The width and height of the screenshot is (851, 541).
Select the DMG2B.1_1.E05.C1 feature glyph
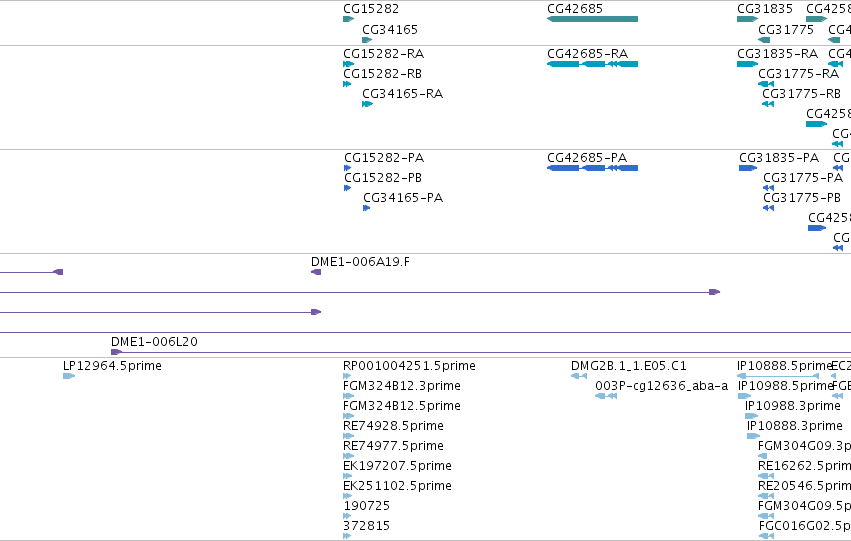(579, 376)
